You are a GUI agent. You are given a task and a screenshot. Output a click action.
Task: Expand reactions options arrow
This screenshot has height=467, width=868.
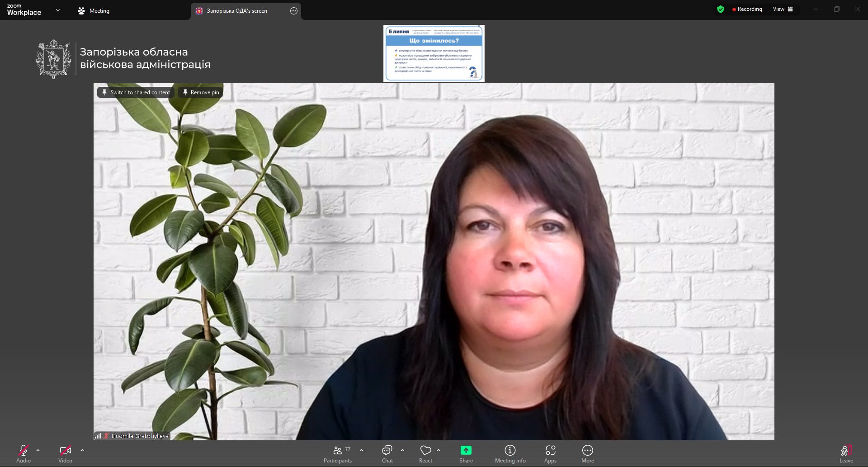(439, 450)
